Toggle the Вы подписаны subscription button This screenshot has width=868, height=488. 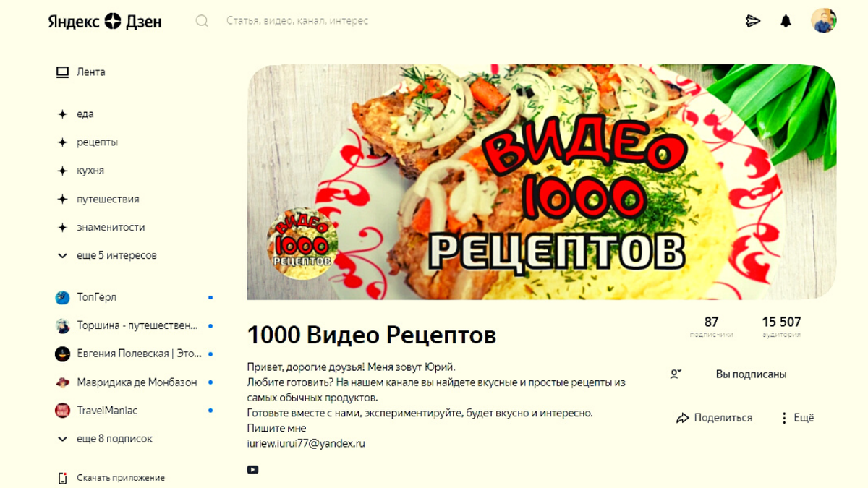coord(733,374)
